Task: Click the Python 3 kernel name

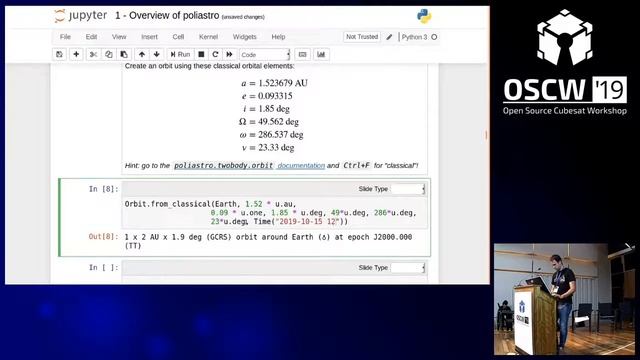Action: (414, 37)
